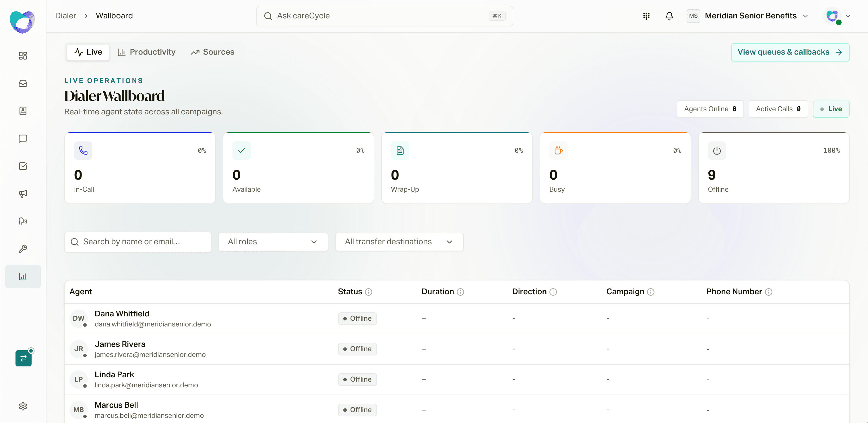Image resolution: width=868 pixels, height=423 pixels.
Task: Select the Offline status card
Action: click(x=774, y=168)
